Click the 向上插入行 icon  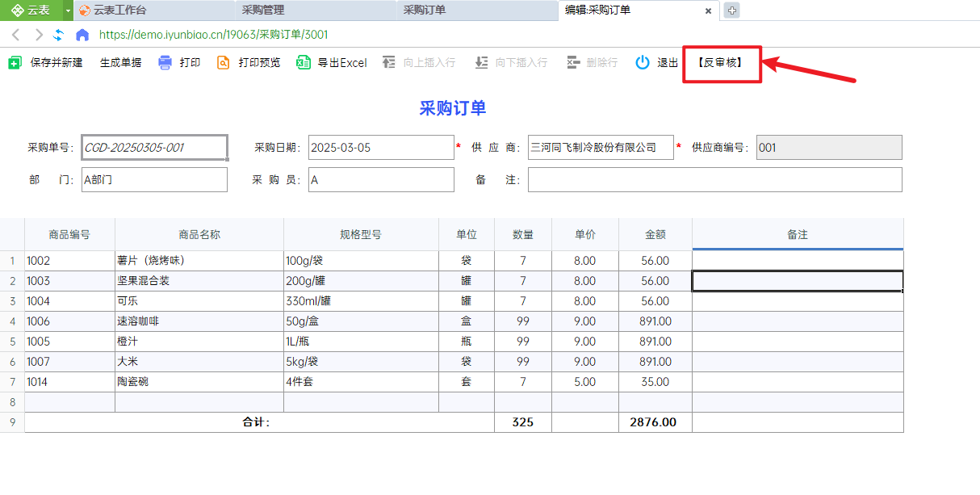click(x=389, y=62)
